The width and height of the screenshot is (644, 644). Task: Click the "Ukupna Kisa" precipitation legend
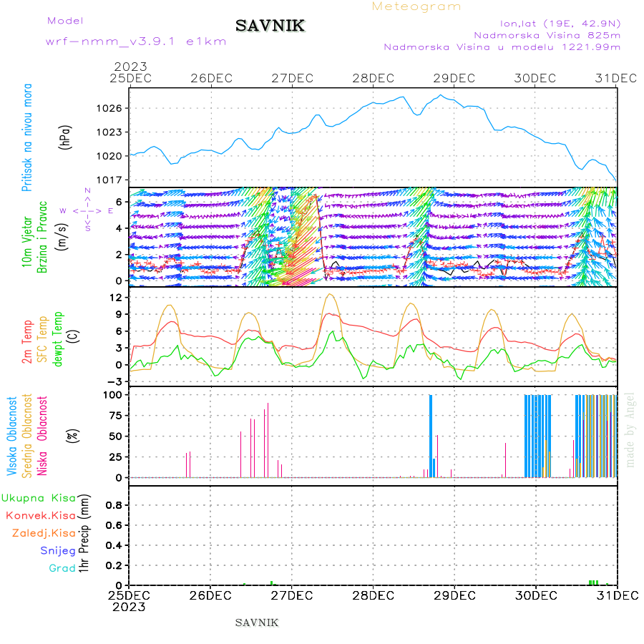pyautogui.click(x=39, y=498)
